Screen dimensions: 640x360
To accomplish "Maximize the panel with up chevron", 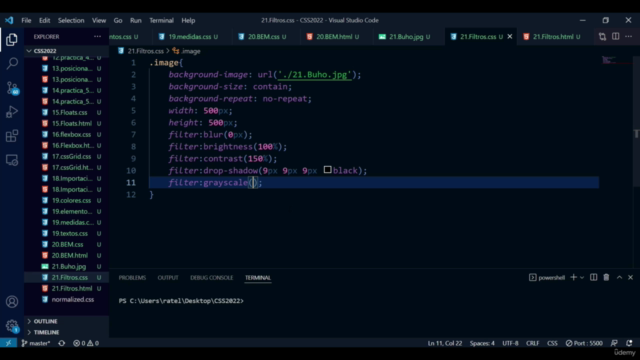I will [x=619, y=278].
